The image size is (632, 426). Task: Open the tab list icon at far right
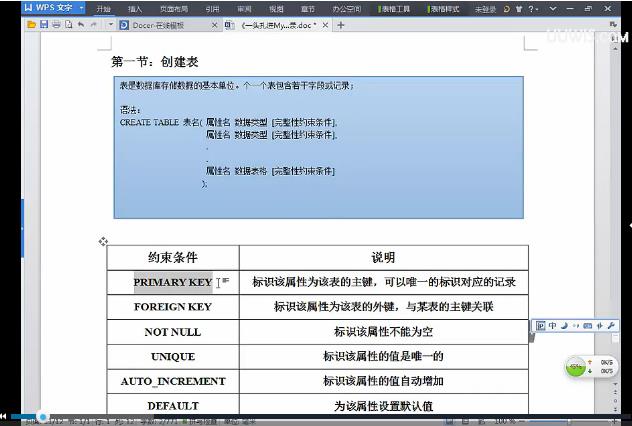pos(613,25)
